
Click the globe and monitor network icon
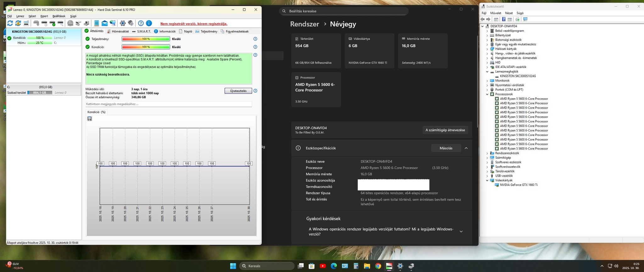click(113, 23)
